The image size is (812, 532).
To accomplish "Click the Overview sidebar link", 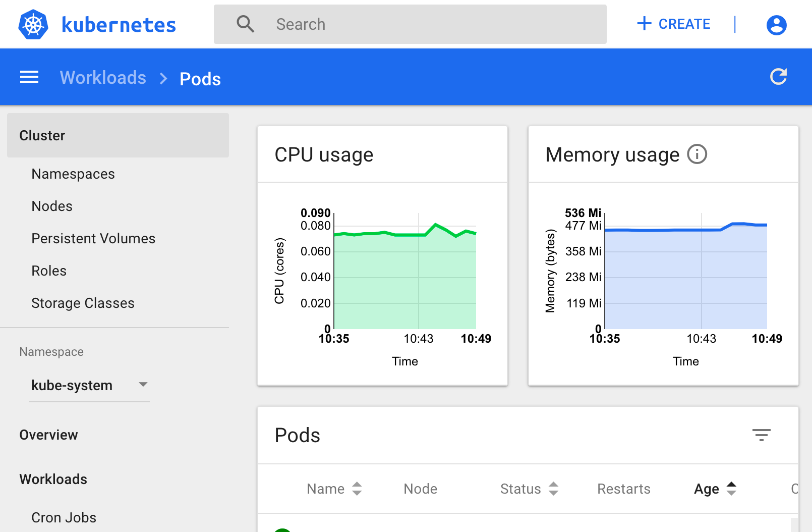I will (48, 435).
